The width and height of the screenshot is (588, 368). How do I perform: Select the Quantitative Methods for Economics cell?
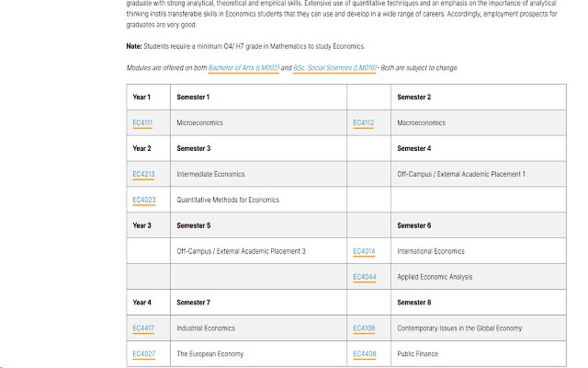click(x=228, y=200)
